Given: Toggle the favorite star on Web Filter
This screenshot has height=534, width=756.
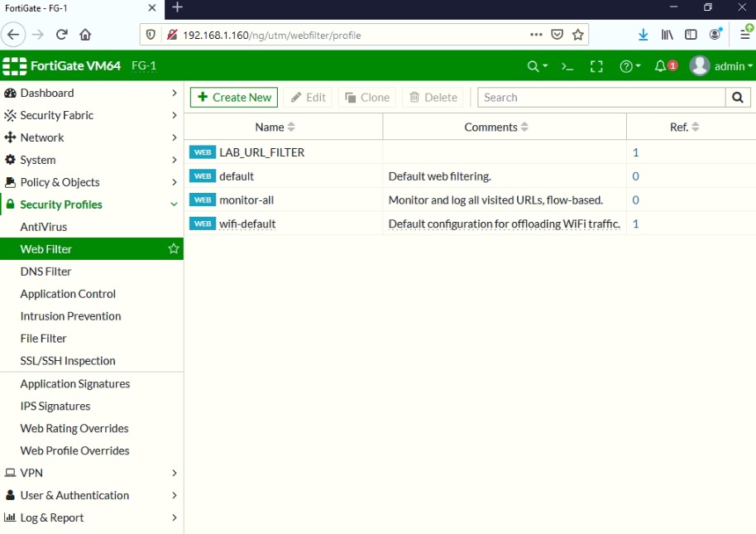Looking at the screenshot, I should pos(173,248).
